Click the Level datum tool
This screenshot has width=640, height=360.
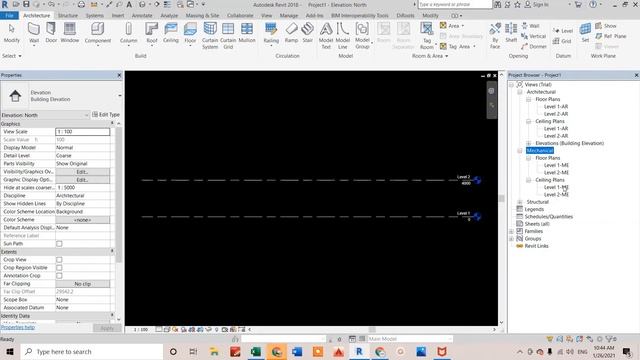click(563, 31)
